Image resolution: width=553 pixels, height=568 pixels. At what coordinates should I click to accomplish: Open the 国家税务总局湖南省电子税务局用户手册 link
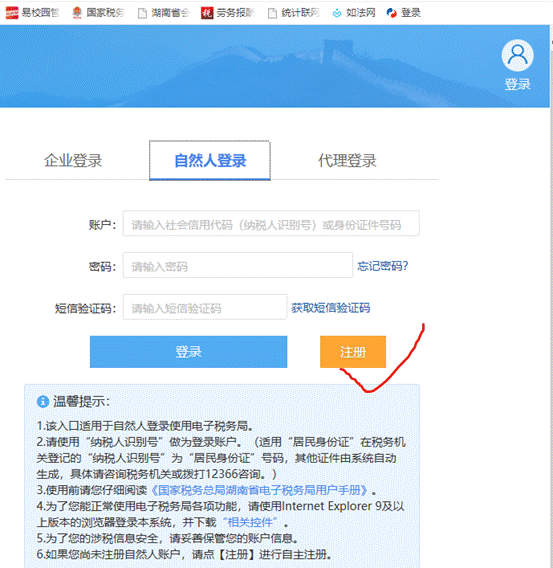point(259,490)
